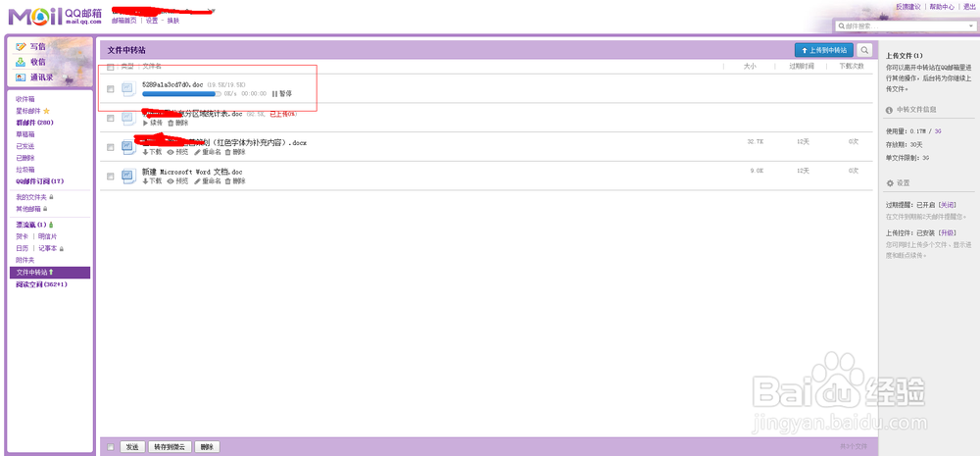Open Group mail (群邮件) folder
This screenshot has width=980, height=456.
click(34, 123)
